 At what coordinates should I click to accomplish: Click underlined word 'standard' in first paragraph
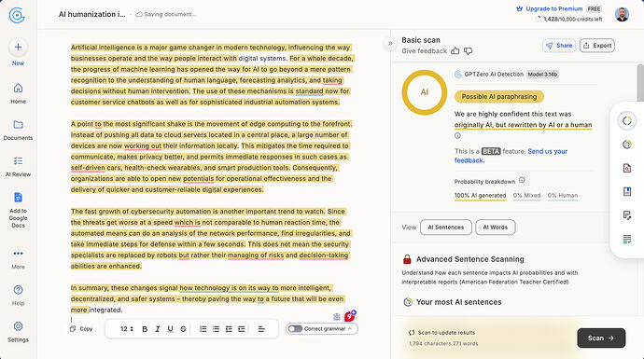309,91
